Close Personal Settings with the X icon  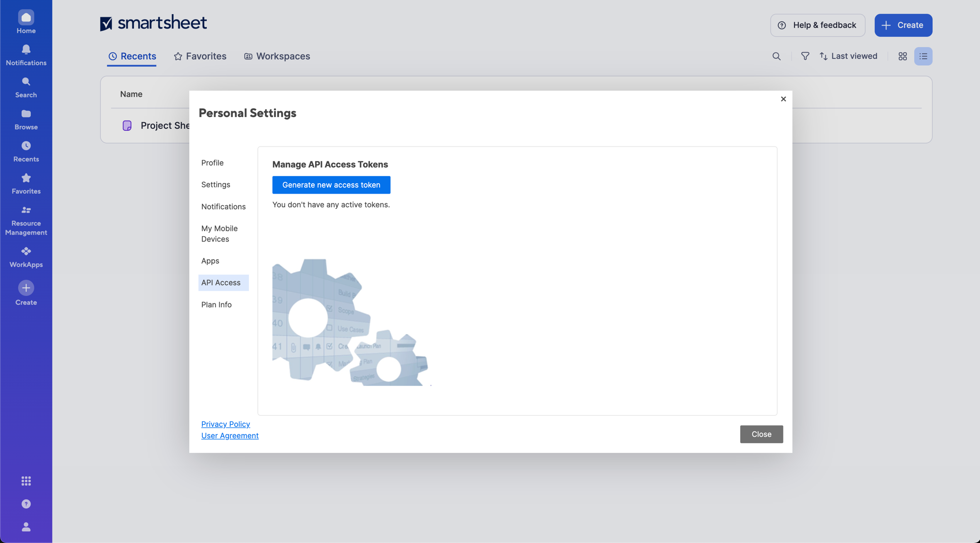pos(783,99)
